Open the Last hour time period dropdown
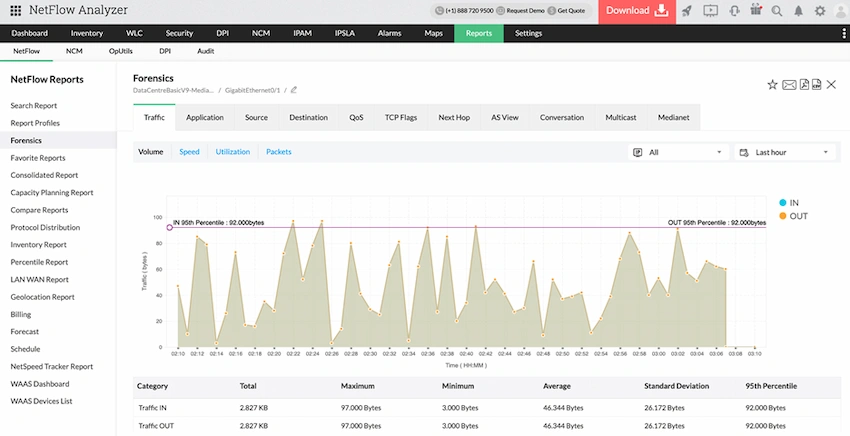850x436 pixels. [x=784, y=152]
